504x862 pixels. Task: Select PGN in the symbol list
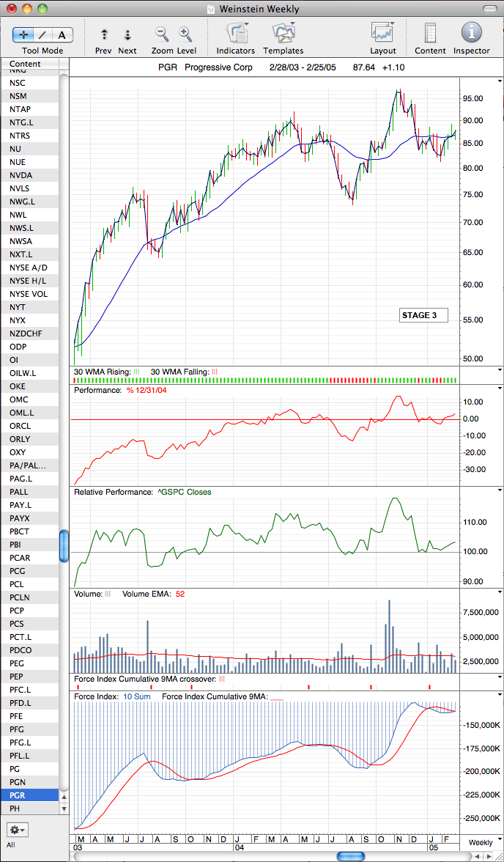click(30, 782)
